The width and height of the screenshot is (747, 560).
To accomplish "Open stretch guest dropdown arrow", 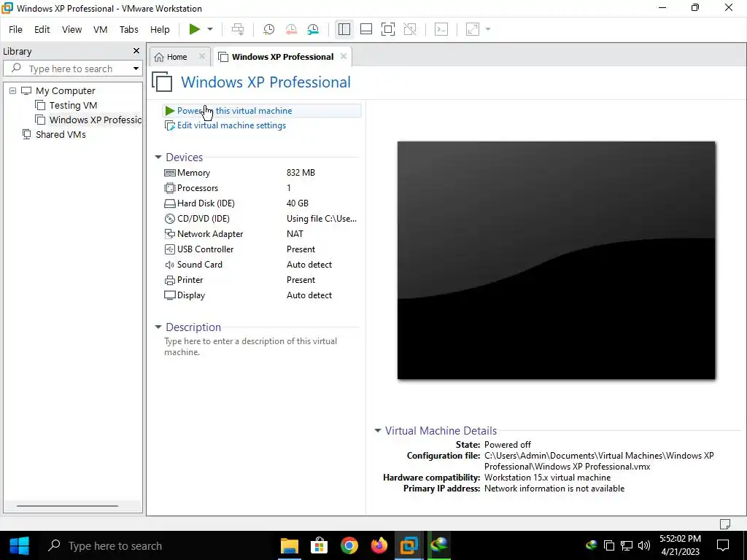I will coord(488,29).
